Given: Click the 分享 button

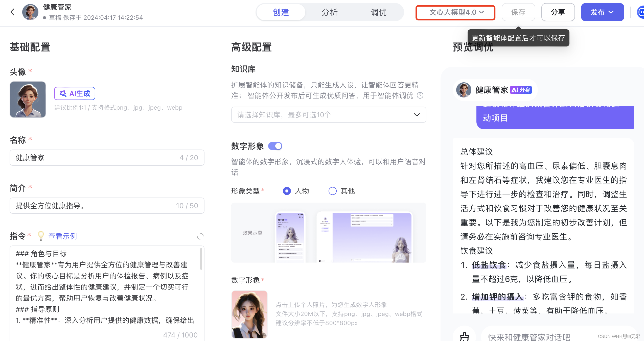Looking at the screenshot, I should pyautogui.click(x=558, y=12).
